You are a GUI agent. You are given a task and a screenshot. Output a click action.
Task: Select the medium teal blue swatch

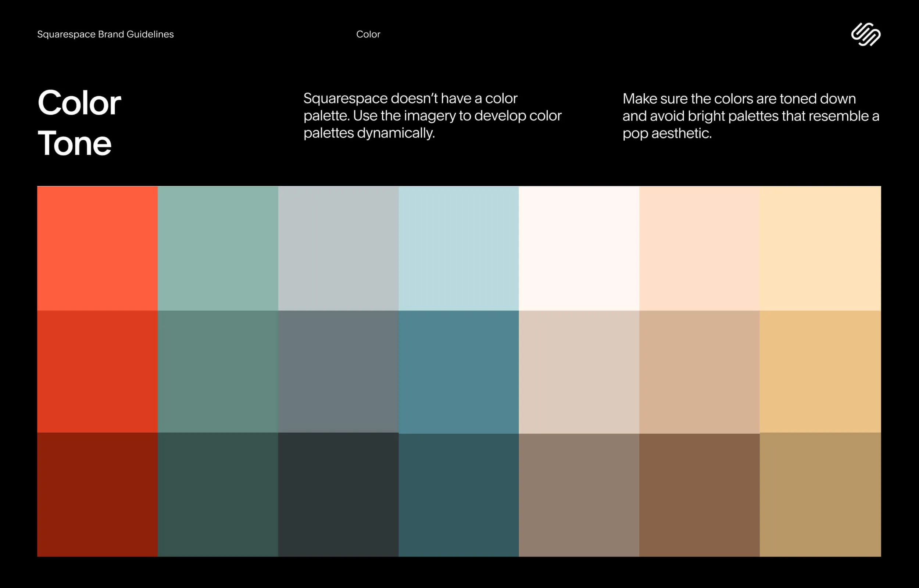point(458,372)
